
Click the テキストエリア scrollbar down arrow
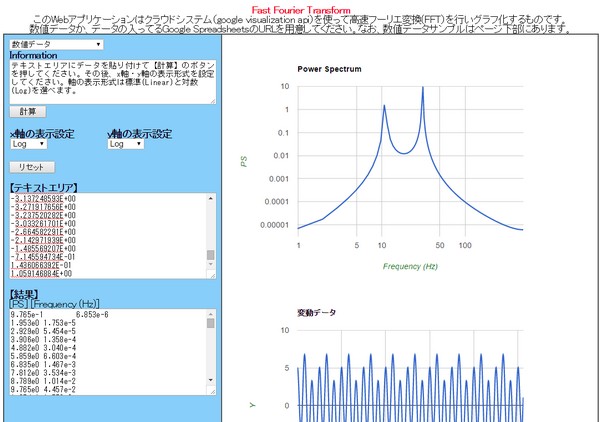pyautogui.click(x=211, y=272)
